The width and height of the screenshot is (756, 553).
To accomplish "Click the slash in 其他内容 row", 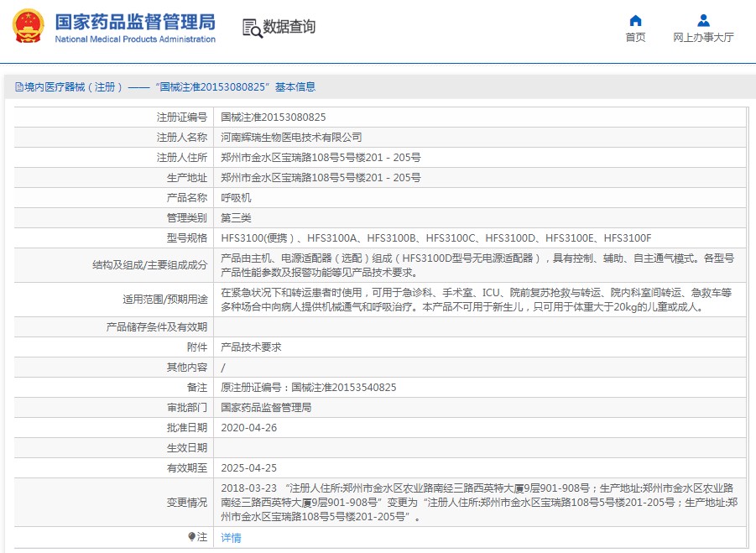I will pyautogui.click(x=222, y=368).
